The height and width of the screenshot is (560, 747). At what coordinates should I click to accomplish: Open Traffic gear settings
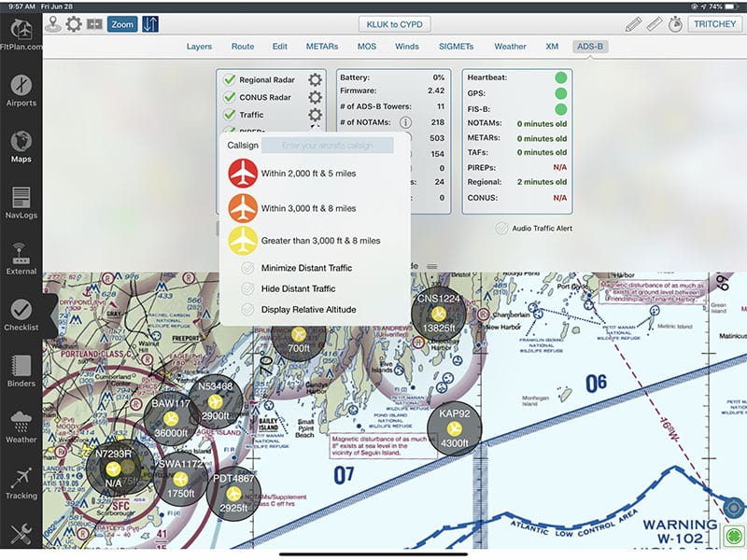pos(315,115)
